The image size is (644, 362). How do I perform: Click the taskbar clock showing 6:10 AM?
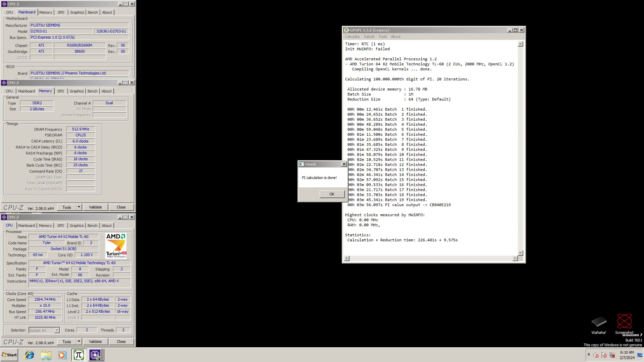pyautogui.click(x=627, y=355)
